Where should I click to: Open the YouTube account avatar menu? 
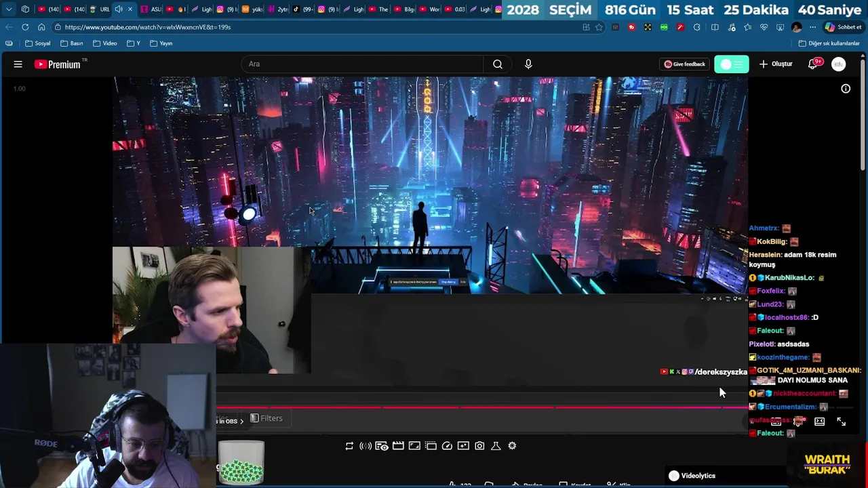point(839,64)
